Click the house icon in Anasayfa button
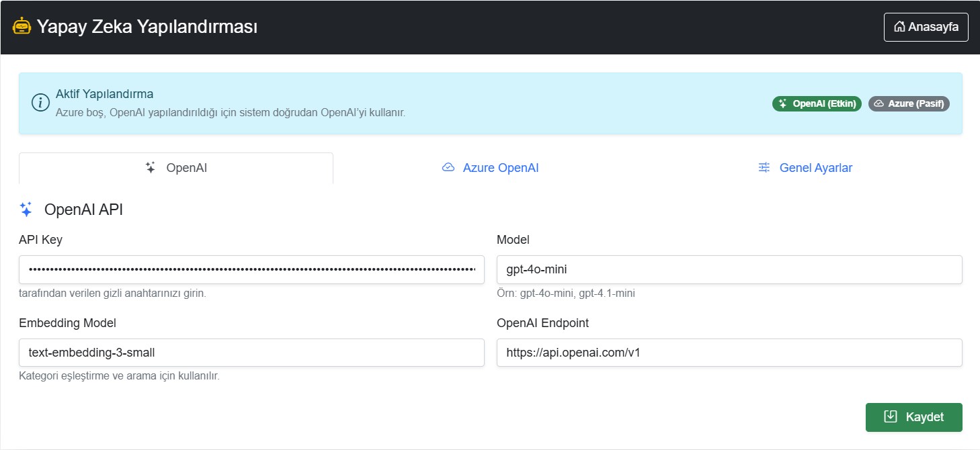 pos(899,28)
